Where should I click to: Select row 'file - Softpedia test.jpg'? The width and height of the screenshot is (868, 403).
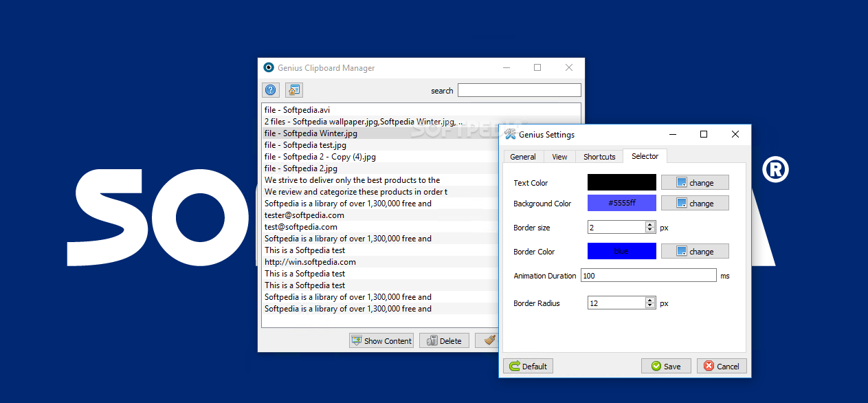[381, 144]
